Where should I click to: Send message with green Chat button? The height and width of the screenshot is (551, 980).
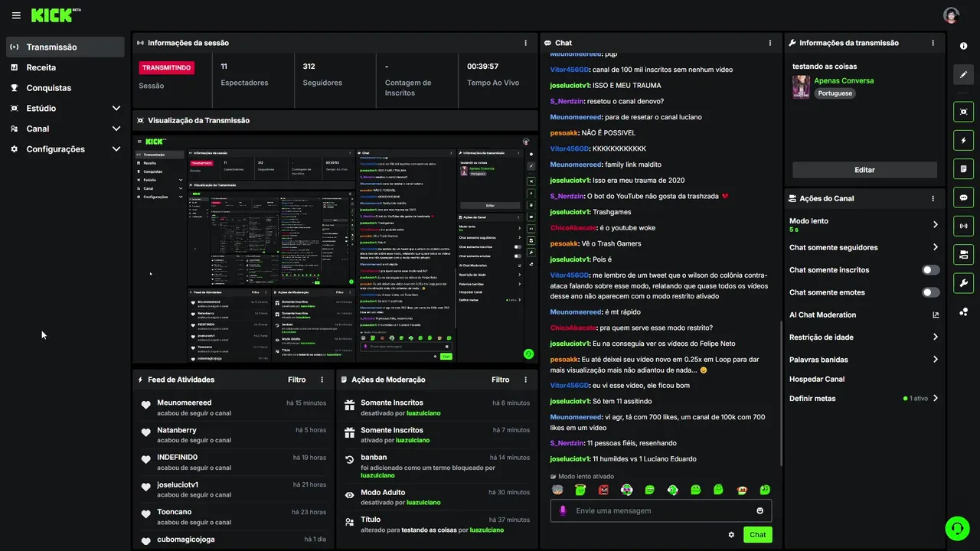point(757,535)
